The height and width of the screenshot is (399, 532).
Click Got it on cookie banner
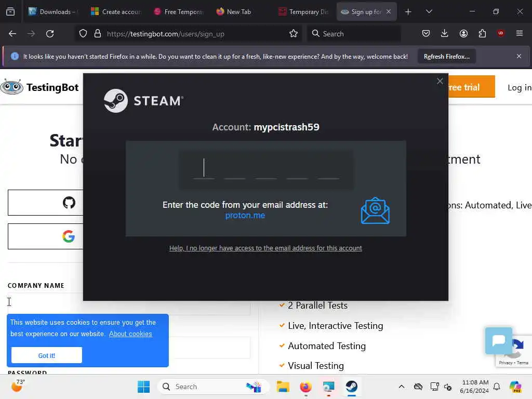(46, 355)
